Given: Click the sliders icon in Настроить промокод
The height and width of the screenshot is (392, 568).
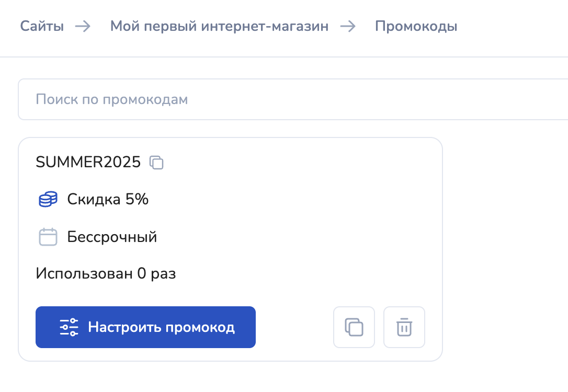Looking at the screenshot, I should (69, 327).
